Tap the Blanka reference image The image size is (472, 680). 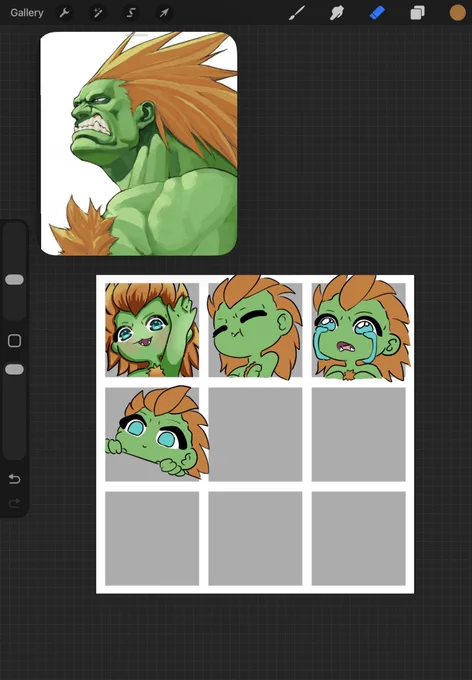[139, 144]
